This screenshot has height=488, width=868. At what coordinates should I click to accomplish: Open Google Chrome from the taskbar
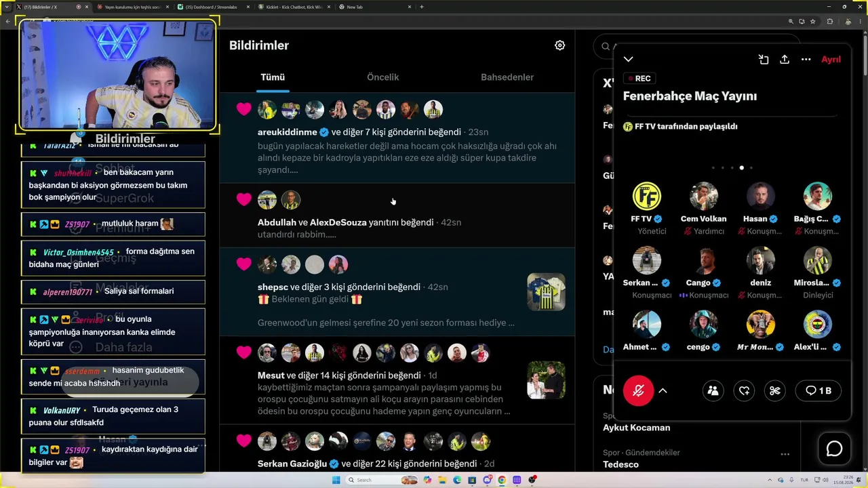pos(502,480)
